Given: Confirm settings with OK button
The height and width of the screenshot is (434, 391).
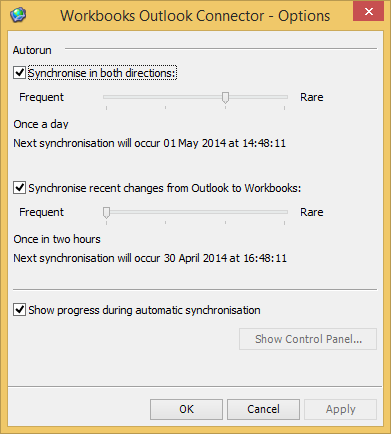Looking at the screenshot, I should pos(186,409).
